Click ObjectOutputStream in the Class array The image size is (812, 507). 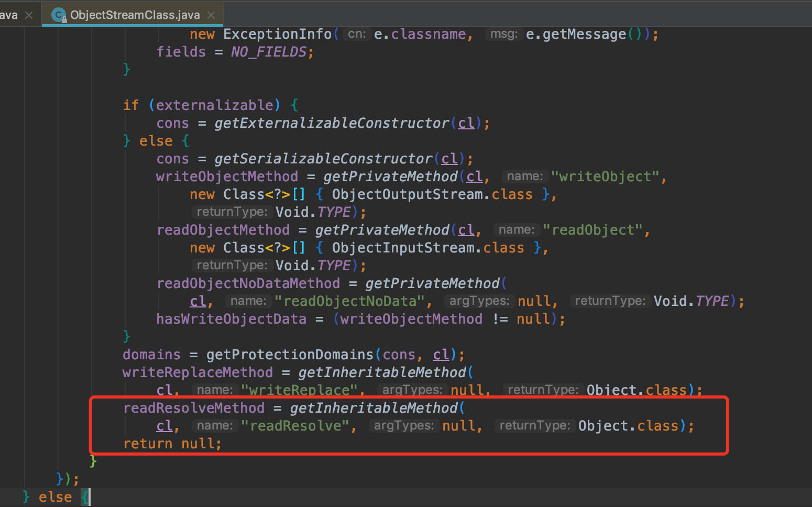pyautogui.click(x=407, y=194)
